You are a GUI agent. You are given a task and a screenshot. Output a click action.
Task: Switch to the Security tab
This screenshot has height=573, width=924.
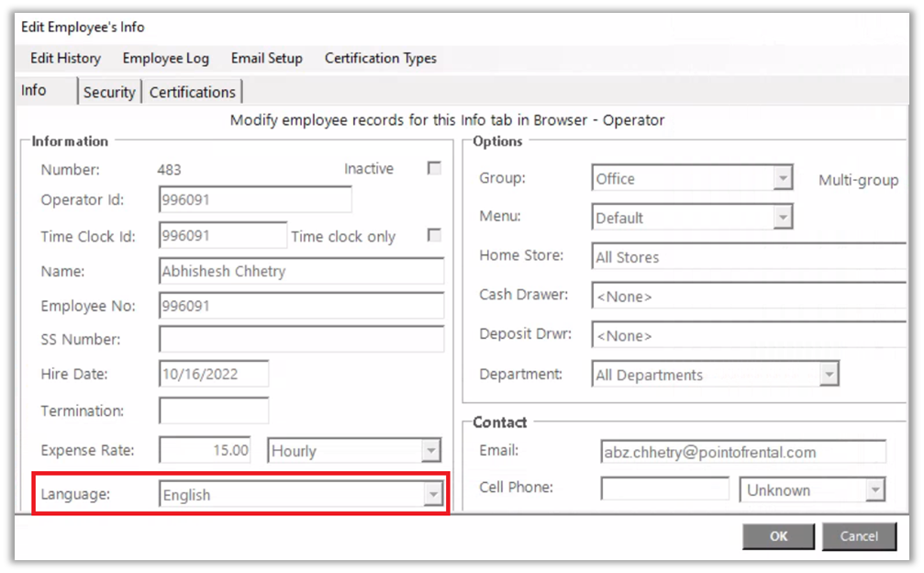coord(109,92)
